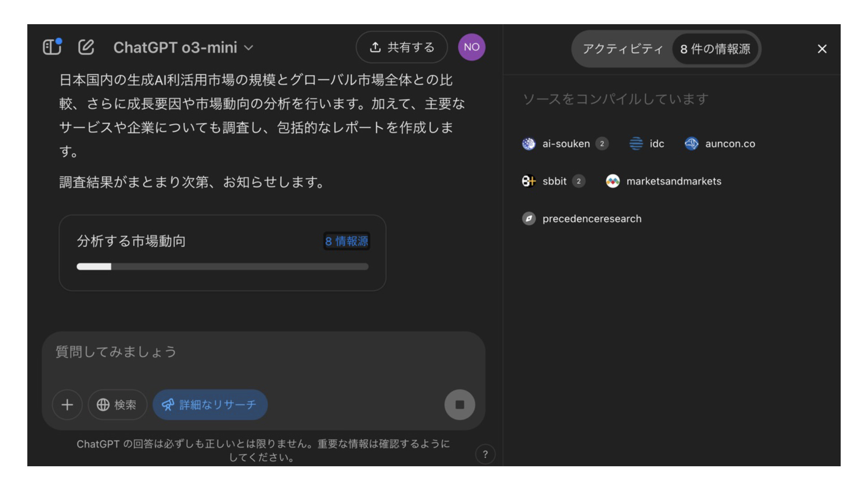This screenshot has height=490, width=868.
Task: Open the 8 情報源 sources link
Action: [x=346, y=241]
